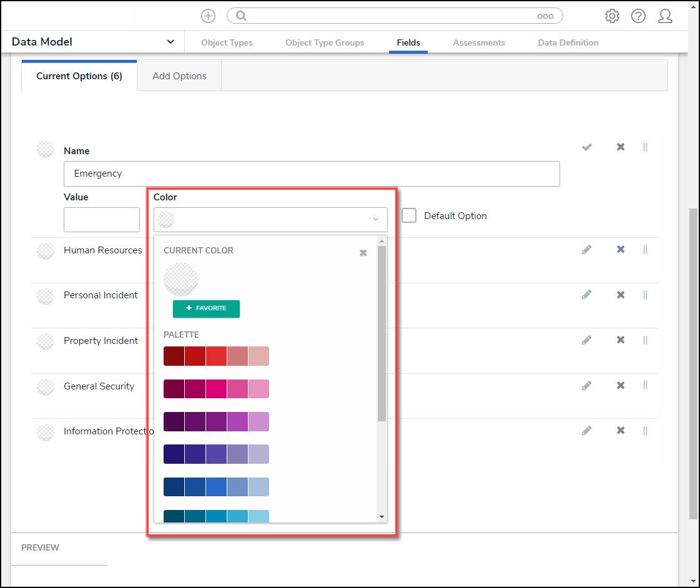Screen dimensions: 700x588
Task: Go to the Object Types tab
Action: (x=227, y=42)
